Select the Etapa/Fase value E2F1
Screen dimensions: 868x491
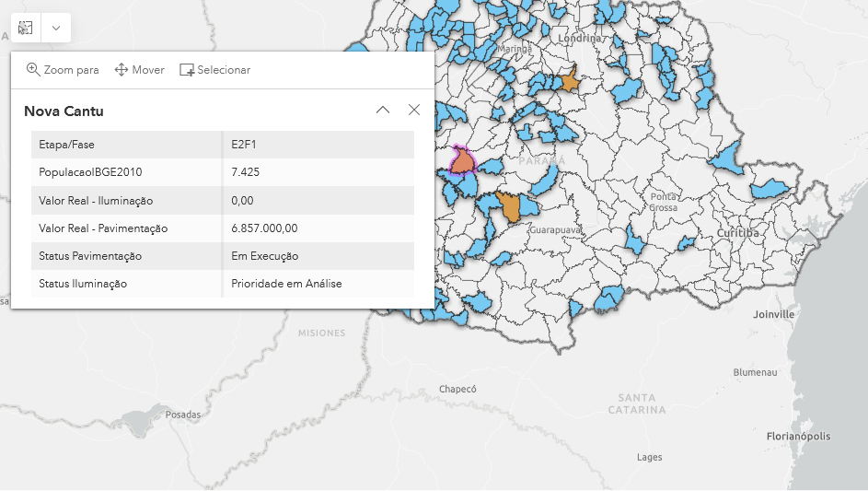[x=243, y=145]
